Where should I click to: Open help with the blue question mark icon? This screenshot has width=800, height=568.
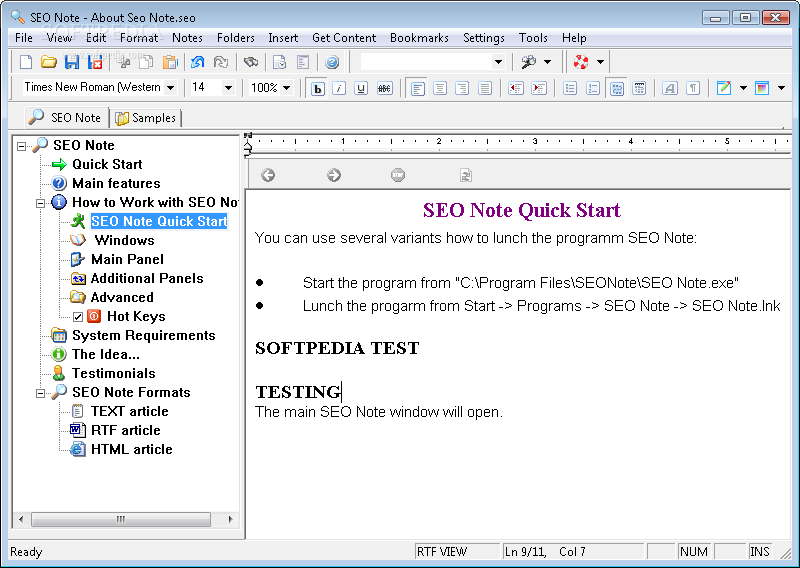coord(332,62)
